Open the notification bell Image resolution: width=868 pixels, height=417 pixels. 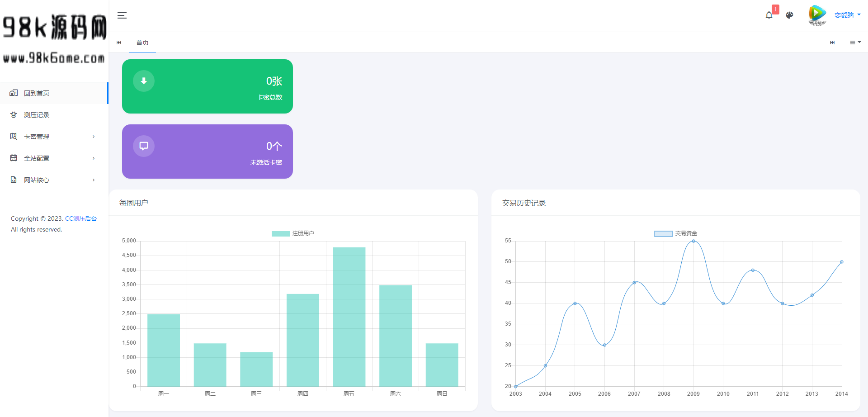(x=769, y=15)
